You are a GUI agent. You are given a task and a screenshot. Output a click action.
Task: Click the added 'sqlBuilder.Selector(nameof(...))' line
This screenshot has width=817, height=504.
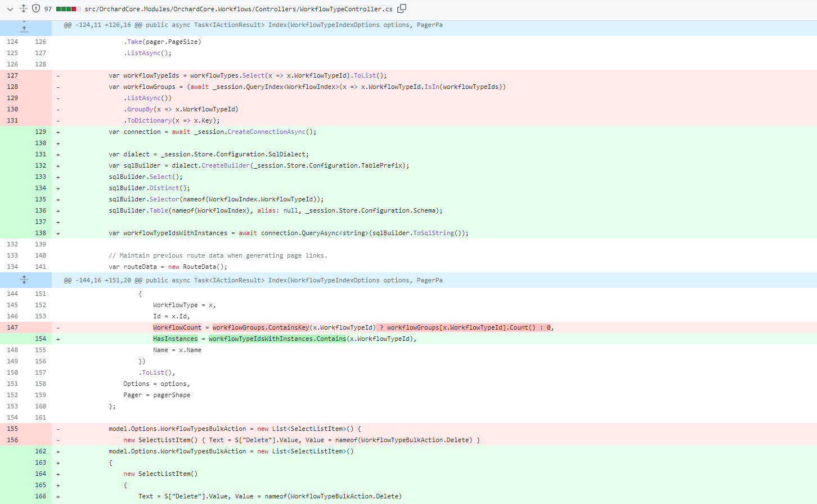point(216,199)
